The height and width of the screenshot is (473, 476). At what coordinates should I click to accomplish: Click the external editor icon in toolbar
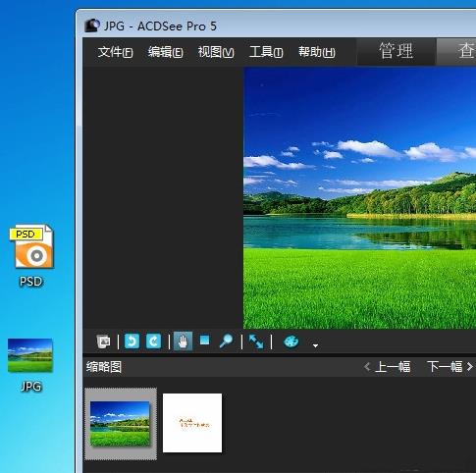104,342
